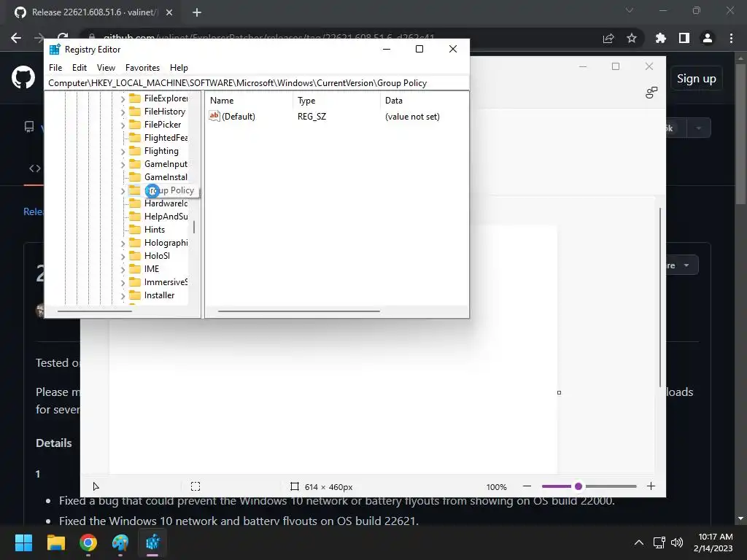Viewport: 747px width, 560px height.
Task: Select the GameInput folder icon
Action: 135,164
